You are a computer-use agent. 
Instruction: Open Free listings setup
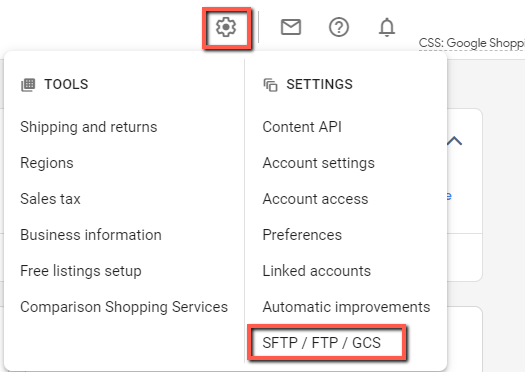point(81,271)
